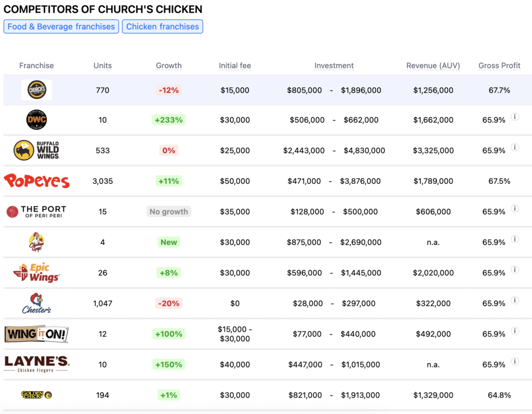
Task: Select the gross profit value "67.5%"
Action: point(499,181)
